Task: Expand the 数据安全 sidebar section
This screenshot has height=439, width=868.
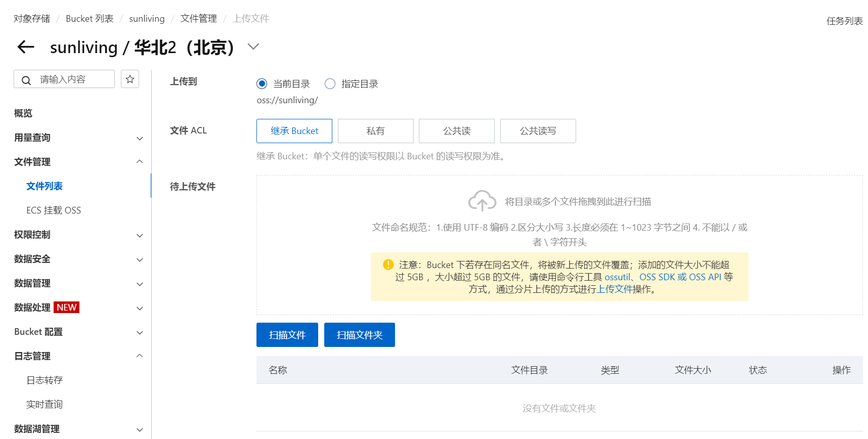Action: pos(140,259)
